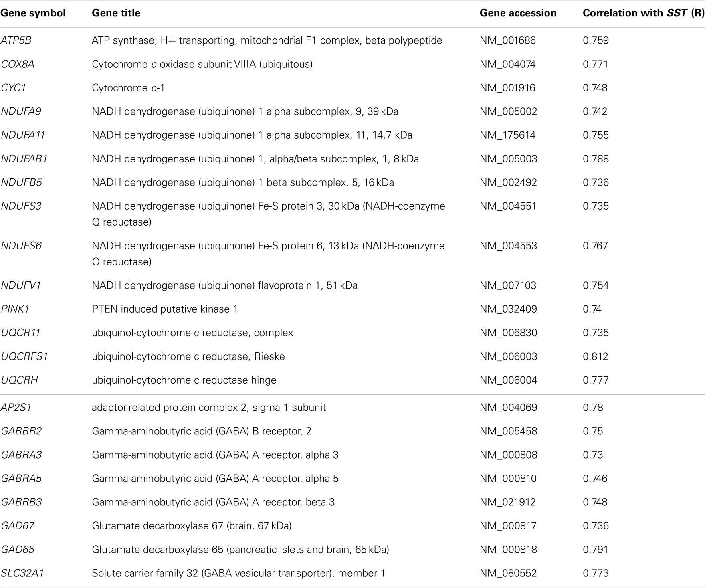The width and height of the screenshot is (705, 588).
Task: Select the Gene symbol column header
Action: 33,13
